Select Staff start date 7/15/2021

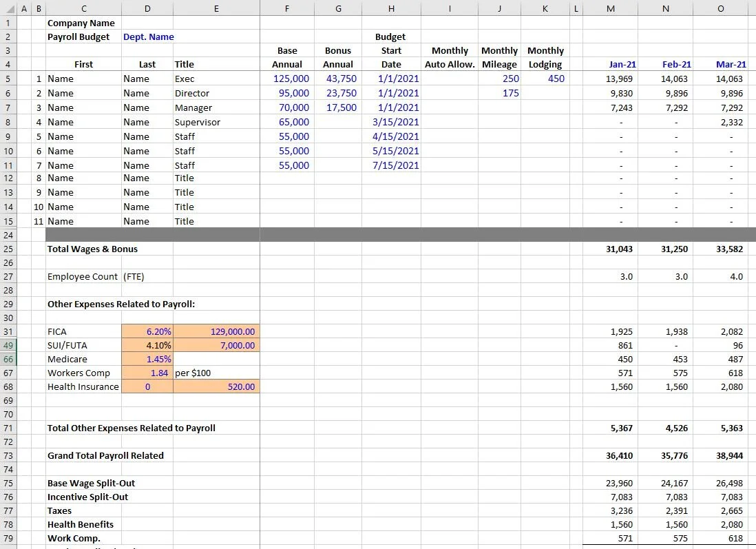coord(391,165)
